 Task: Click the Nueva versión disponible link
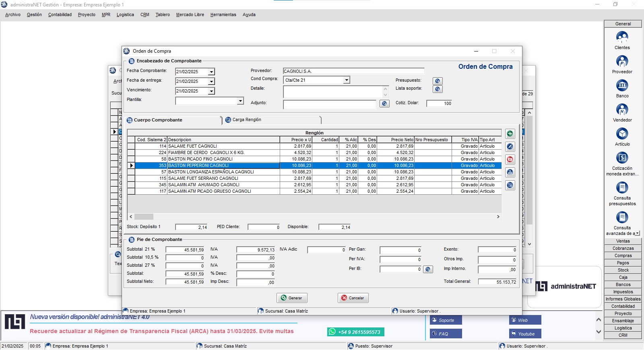coord(89,317)
